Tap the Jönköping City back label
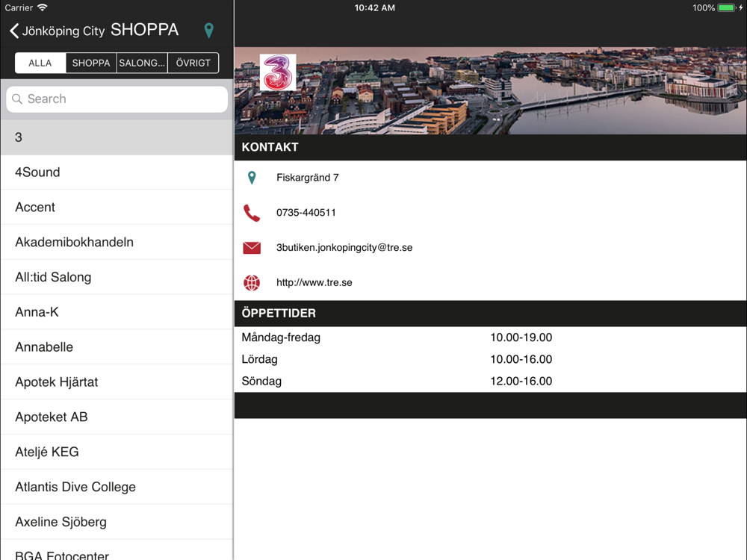 63,31
